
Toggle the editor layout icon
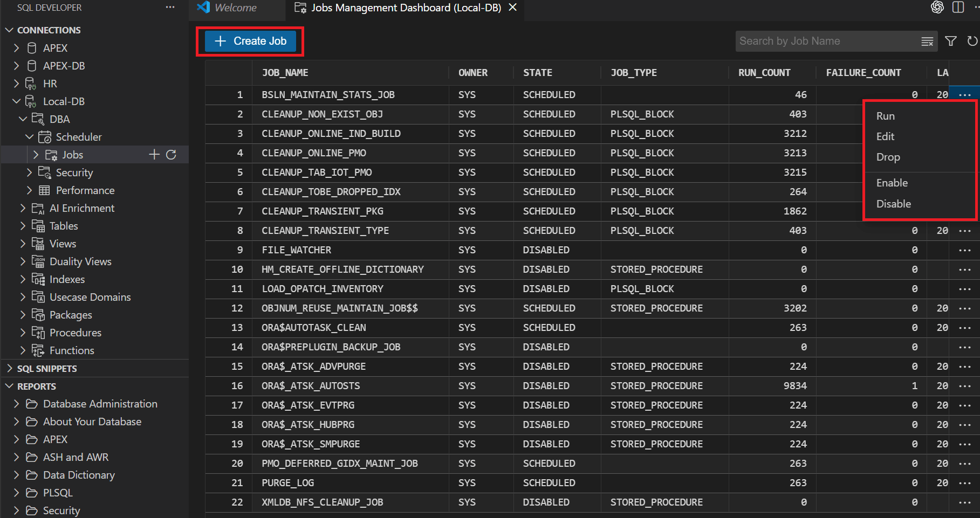pos(958,7)
